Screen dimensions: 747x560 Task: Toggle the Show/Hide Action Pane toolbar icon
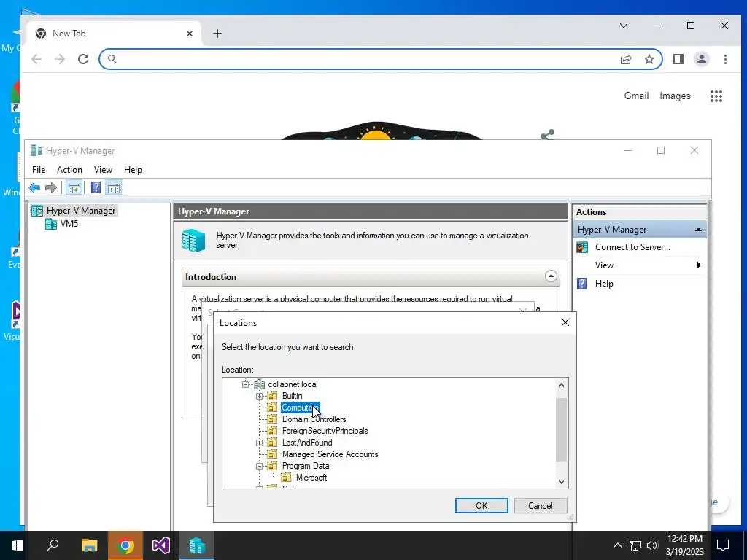point(113,187)
